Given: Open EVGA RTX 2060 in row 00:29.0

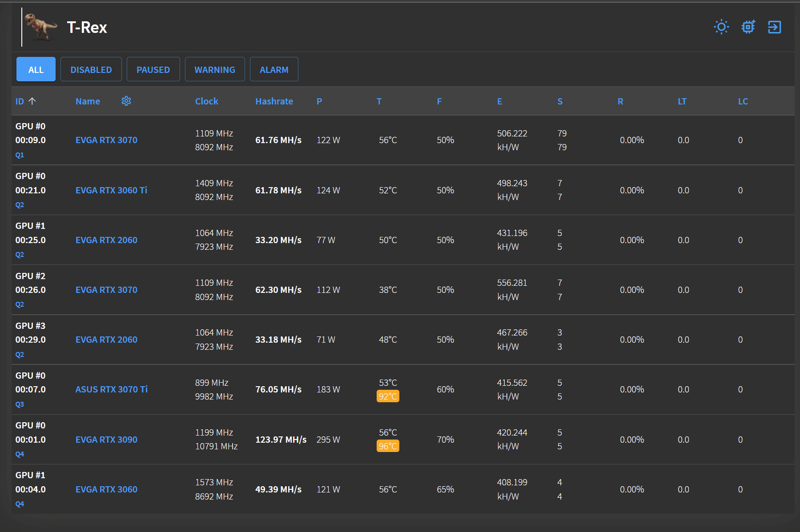Looking at the screenshot, I should (x=106, y=340).
